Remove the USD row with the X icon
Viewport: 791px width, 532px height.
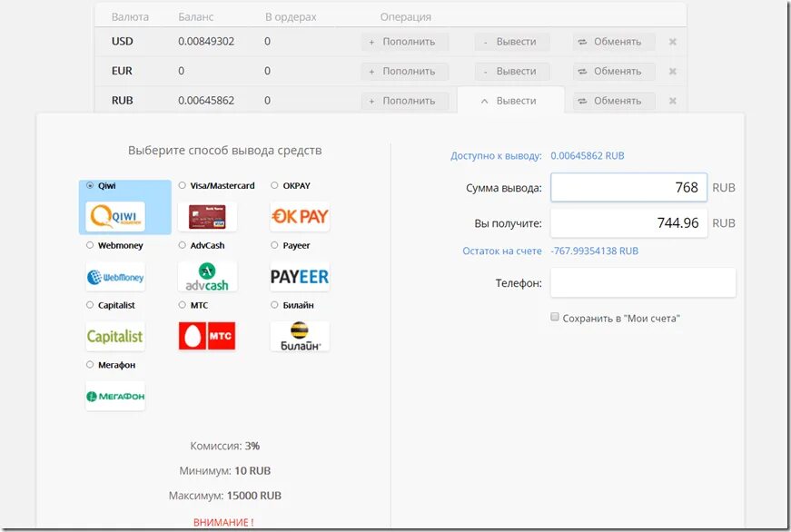672,42
